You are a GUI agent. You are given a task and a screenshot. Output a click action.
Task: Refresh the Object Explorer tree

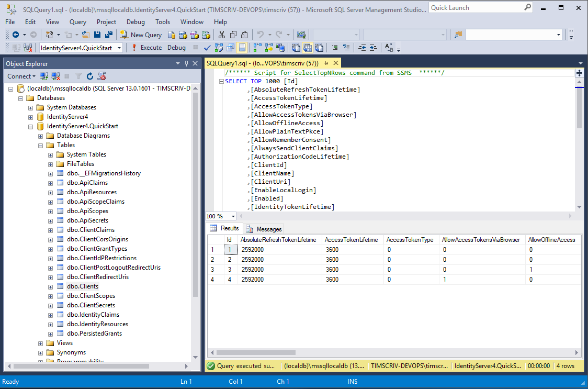coord(90,76)
